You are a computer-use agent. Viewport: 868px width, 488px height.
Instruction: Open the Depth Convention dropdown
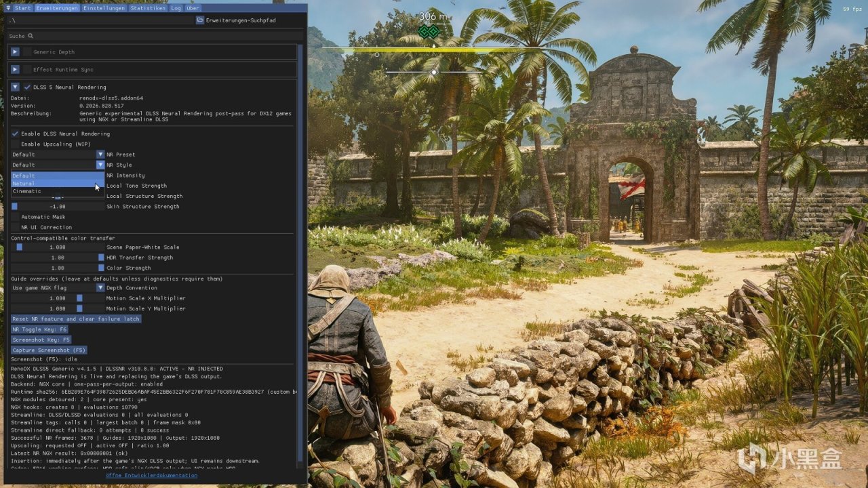coord(58,288)
